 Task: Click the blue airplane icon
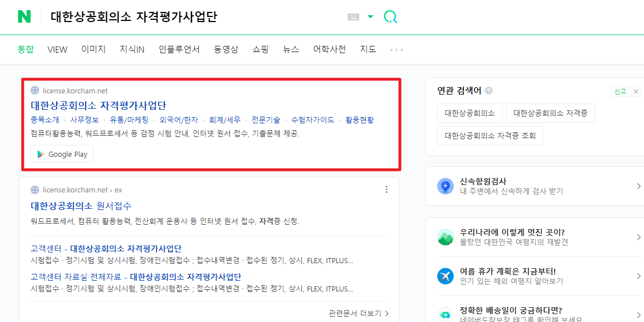pos(446,276)
